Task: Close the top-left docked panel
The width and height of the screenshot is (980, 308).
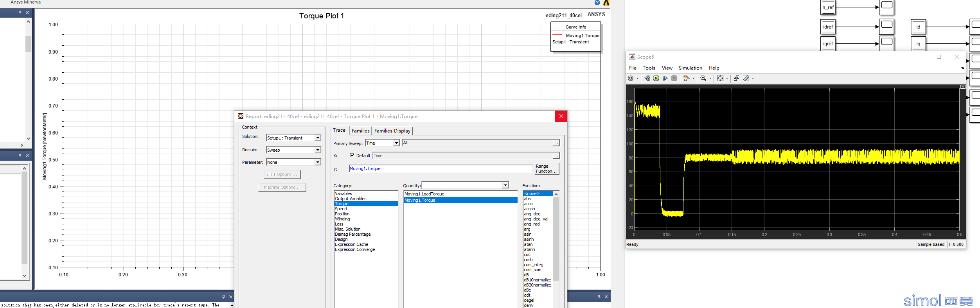Action: pyautogui.click(x=27, y=13)
